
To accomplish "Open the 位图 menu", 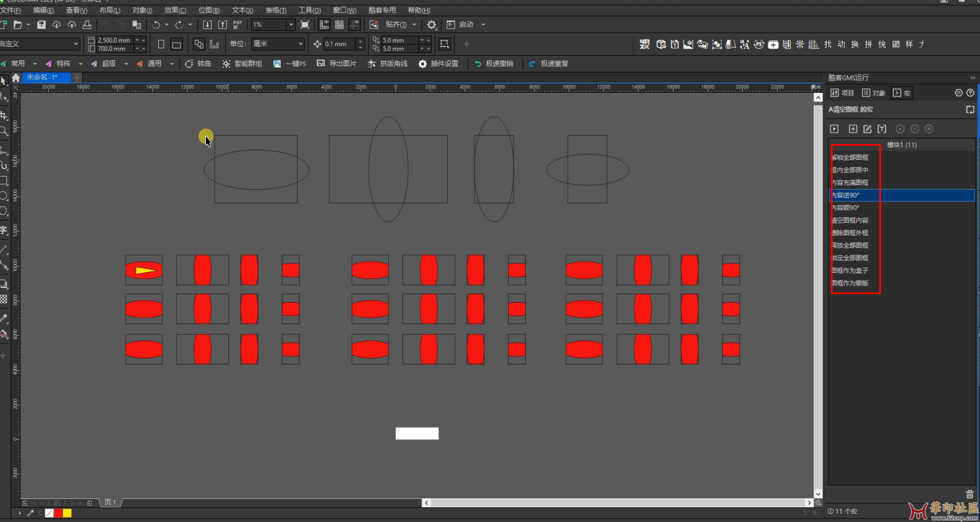I will pos(209,10).
